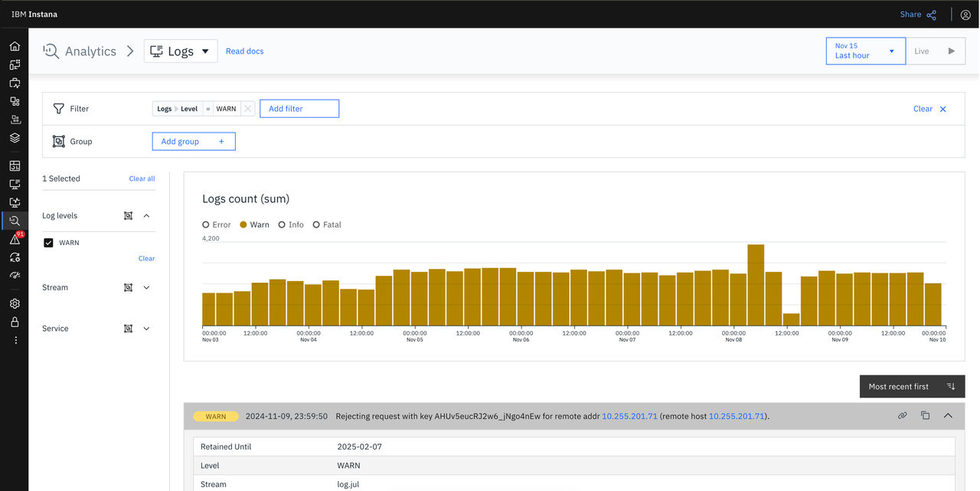Click the timestamp 2024-11-09, 23:59:50
The image size is (980, 491).
[286, 417]
